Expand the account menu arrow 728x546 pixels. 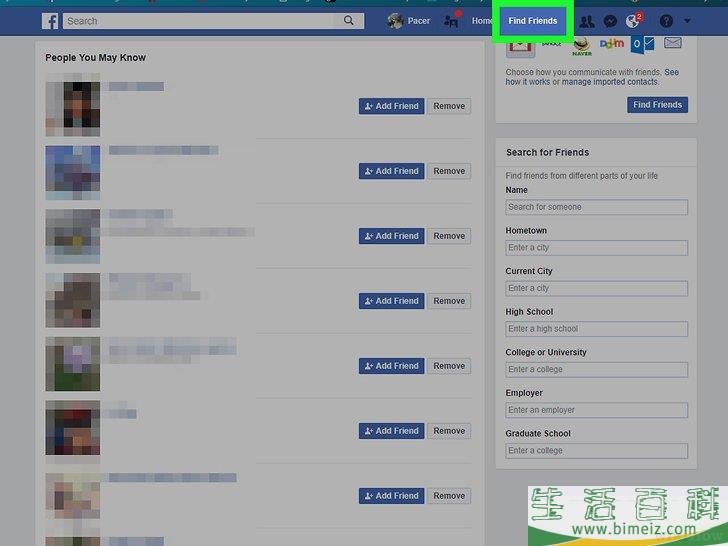687,21
